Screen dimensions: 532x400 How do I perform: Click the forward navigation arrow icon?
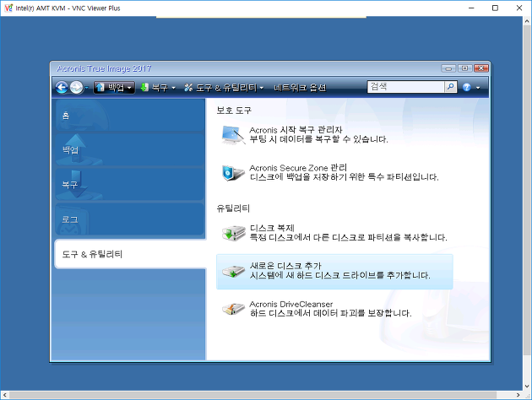(76, 88)
